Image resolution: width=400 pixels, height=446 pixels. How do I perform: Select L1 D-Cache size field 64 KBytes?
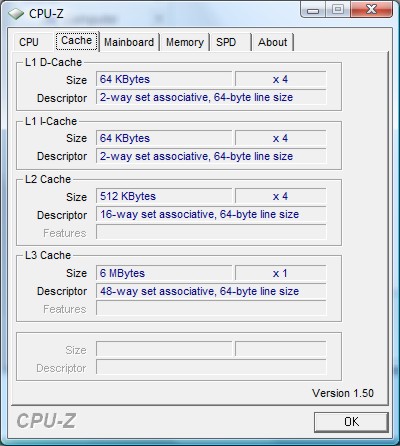click(x=164, y=79)
